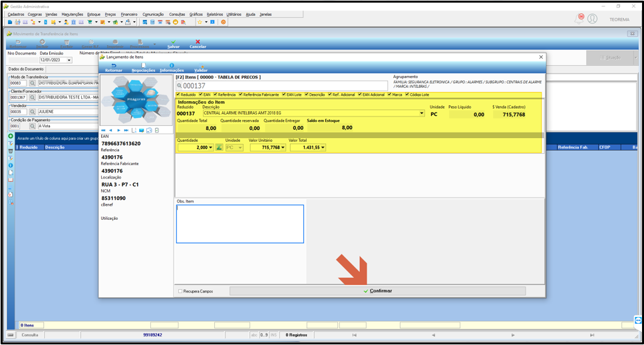The width and height of the screenshot is (644, 345).
Task: Show the next product image
Action: (x=118, y=131)
